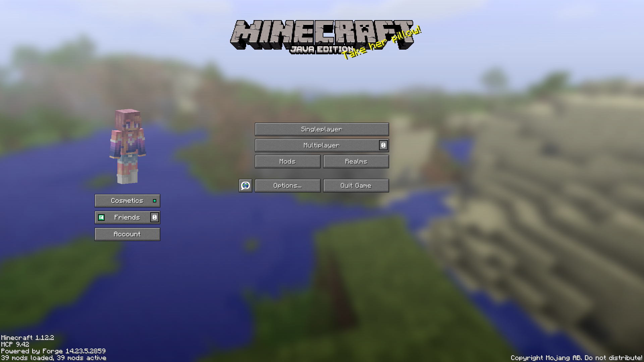644x362 pixels.
Task: Click the Singleplayer button
Action: point(322,129)
